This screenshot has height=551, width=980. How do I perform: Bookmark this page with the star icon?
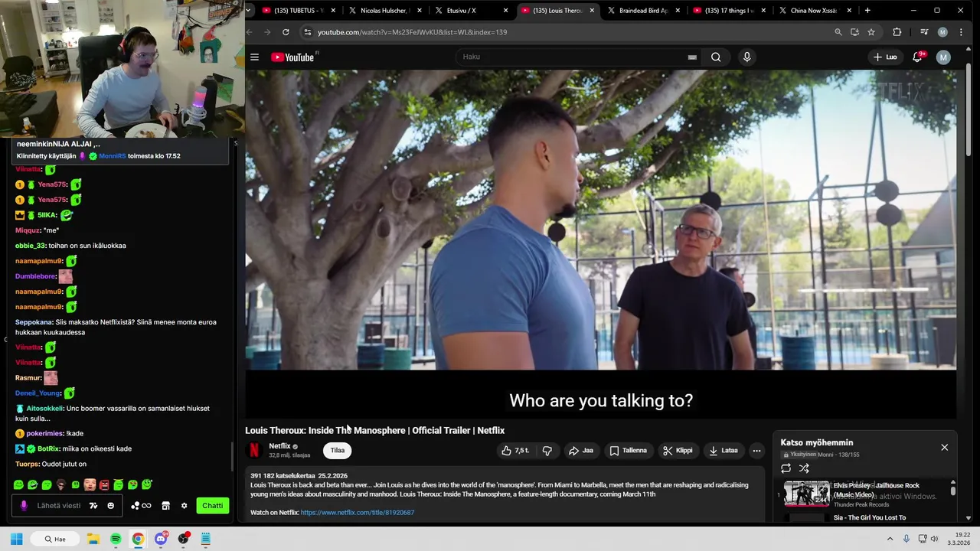click(871, 32)
